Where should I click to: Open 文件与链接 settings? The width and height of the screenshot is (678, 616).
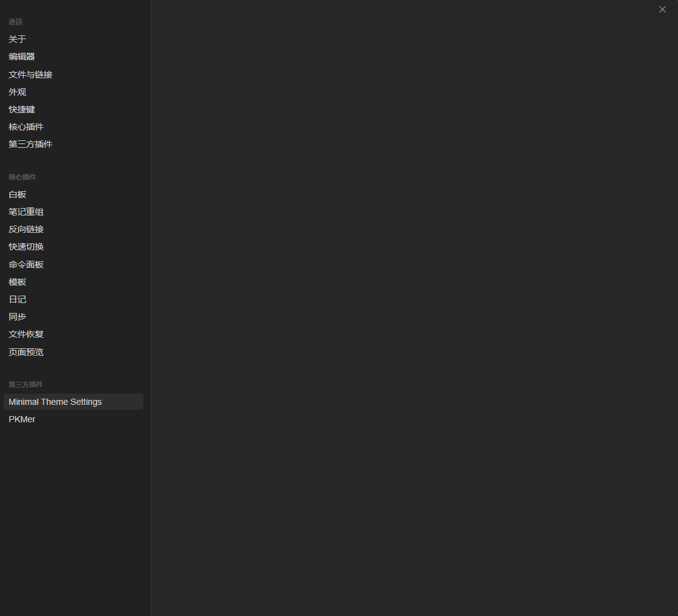coord(30,75)
